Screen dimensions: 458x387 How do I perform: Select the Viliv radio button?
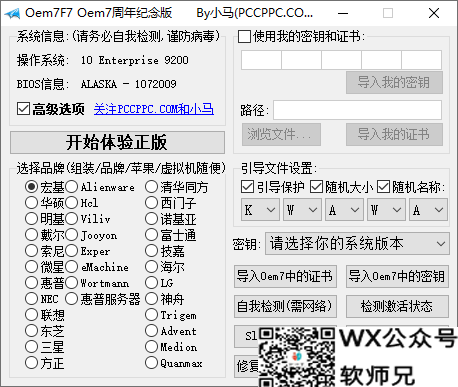click(x=72, y=219)
